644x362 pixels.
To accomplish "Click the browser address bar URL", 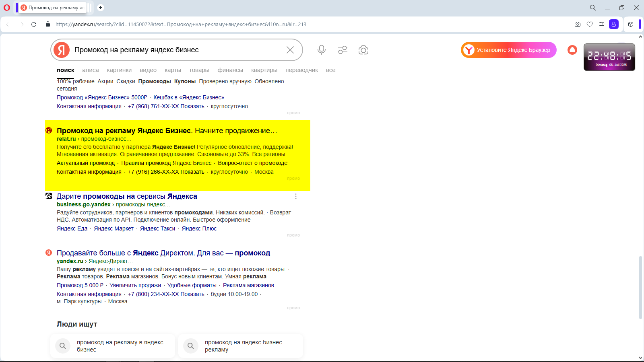I will (x=181, y=24).
